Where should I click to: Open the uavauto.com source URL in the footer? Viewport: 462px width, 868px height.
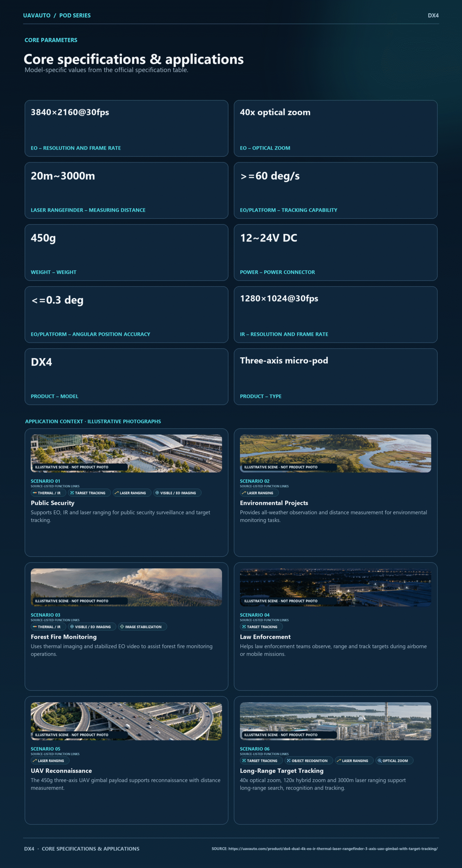[333, 849]
